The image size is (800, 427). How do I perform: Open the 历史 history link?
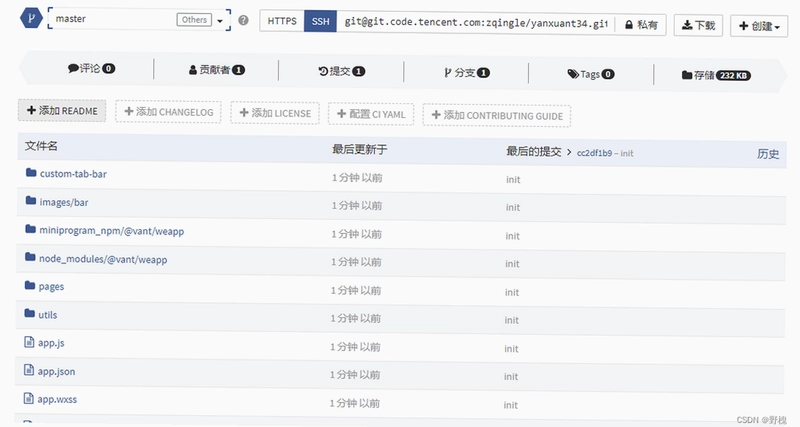tap(768, 154)
